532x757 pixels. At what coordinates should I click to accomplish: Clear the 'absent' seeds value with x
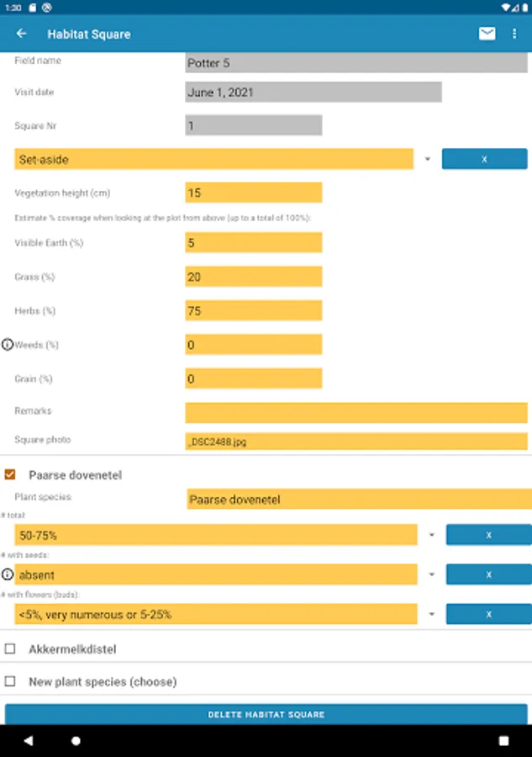[488, 574]
